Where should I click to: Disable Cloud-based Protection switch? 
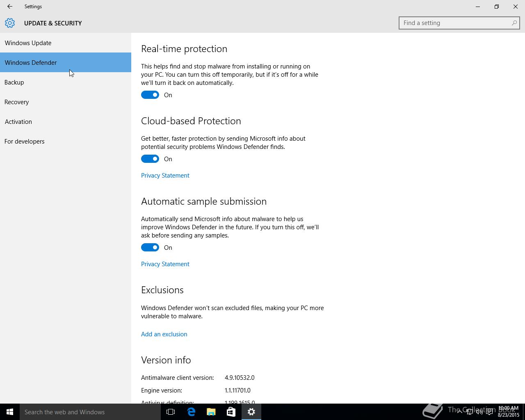click(150, 159)
